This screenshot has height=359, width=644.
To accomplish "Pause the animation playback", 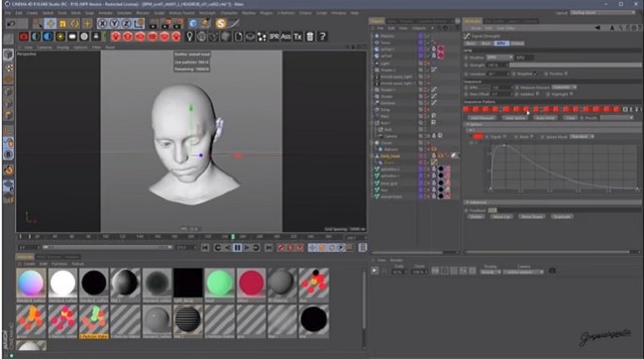I will point(238,248).
